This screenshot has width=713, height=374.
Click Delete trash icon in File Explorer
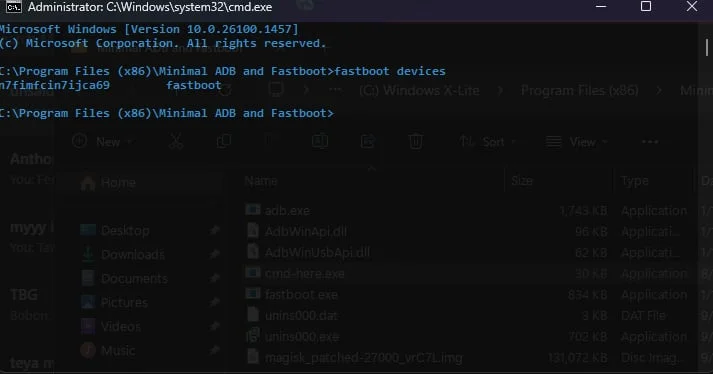[416, 142]
